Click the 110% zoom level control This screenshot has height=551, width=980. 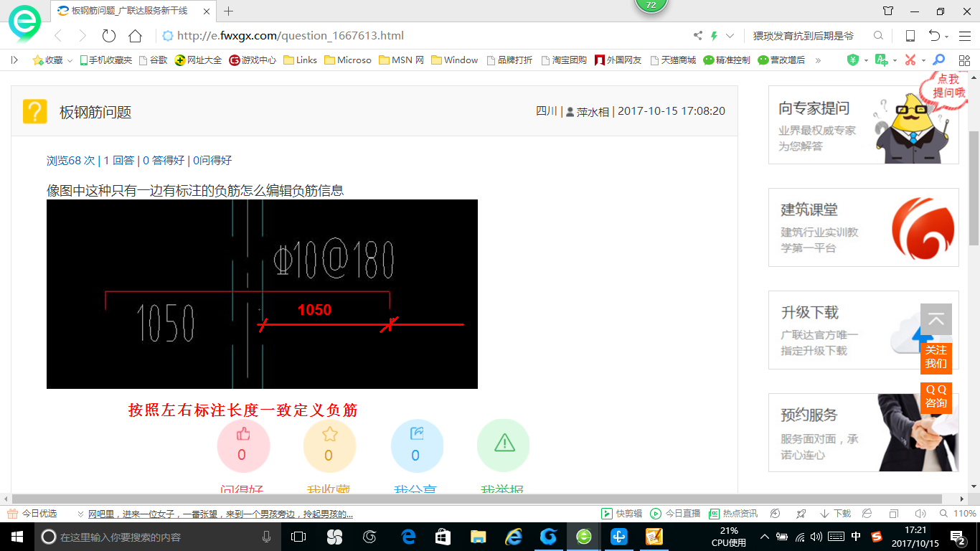958,514
